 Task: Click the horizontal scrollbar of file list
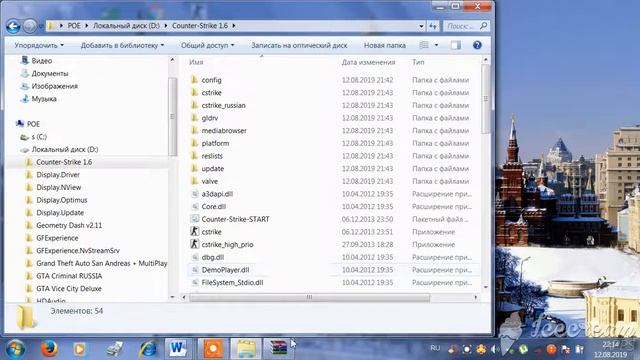309,298
